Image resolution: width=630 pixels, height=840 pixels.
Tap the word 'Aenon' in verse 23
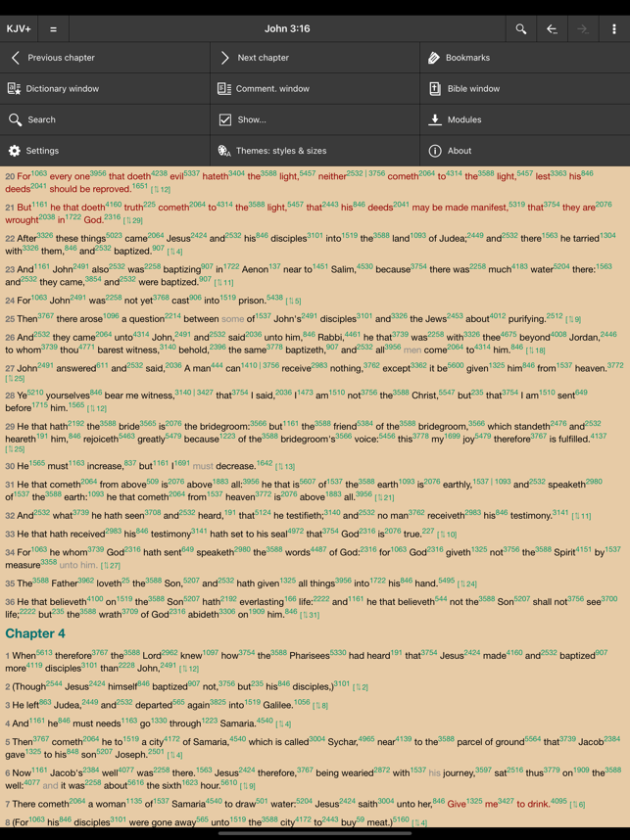pyautogui.click(x=255, y=270)
